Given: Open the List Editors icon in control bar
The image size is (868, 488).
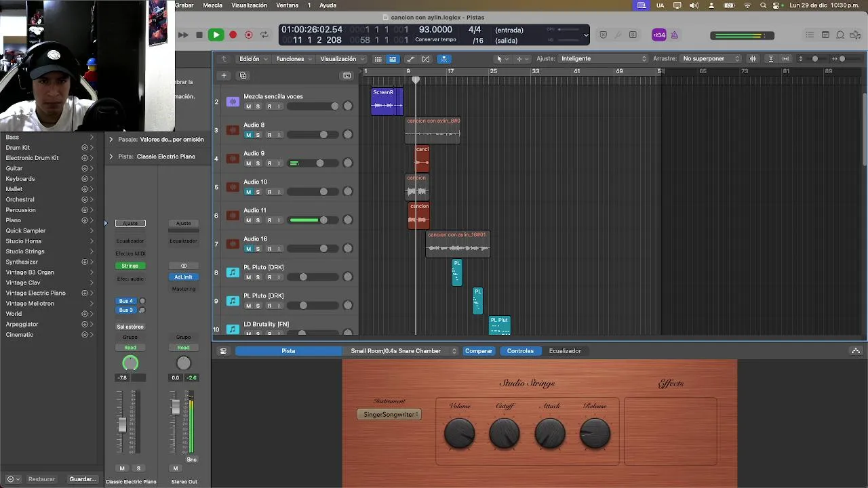Looking at the screenshot, I should tap(810, 35).
